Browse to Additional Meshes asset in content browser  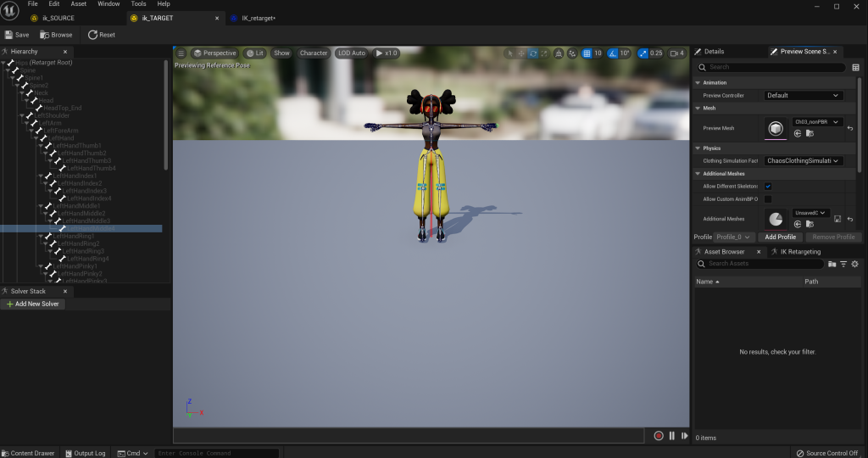coord(810,224)
